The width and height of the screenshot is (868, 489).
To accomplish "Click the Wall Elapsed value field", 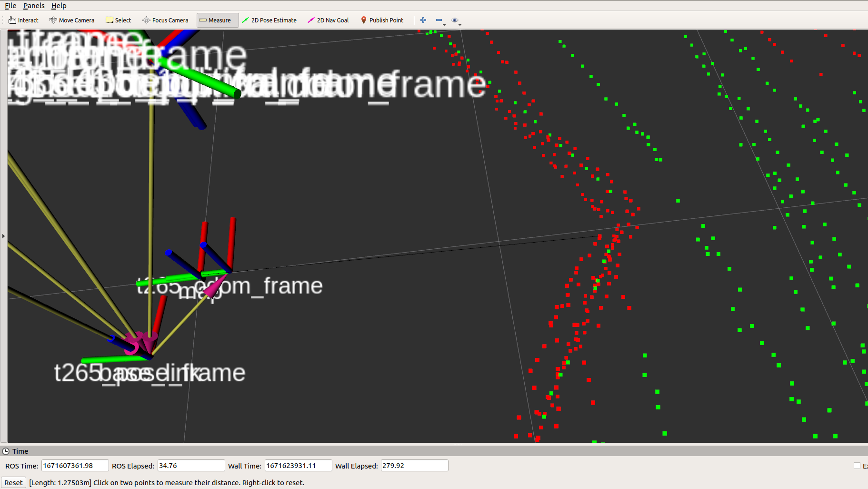I will 414,466.
